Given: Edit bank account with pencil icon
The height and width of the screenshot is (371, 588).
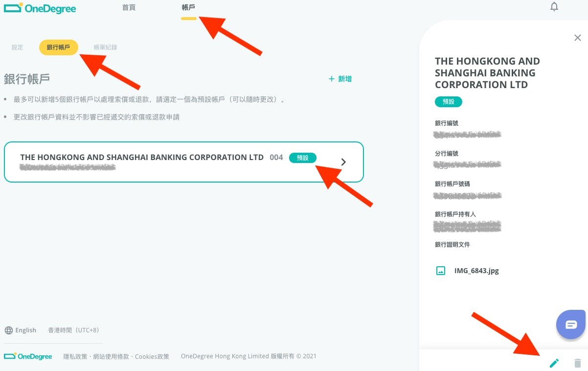Looking at the screenshot, I should pos(554,363).
